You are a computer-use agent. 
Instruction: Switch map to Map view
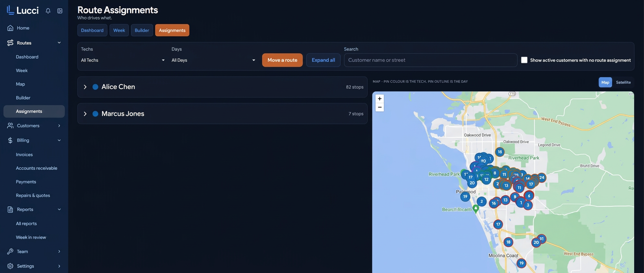pyautogui.click(x=605, y=82)
